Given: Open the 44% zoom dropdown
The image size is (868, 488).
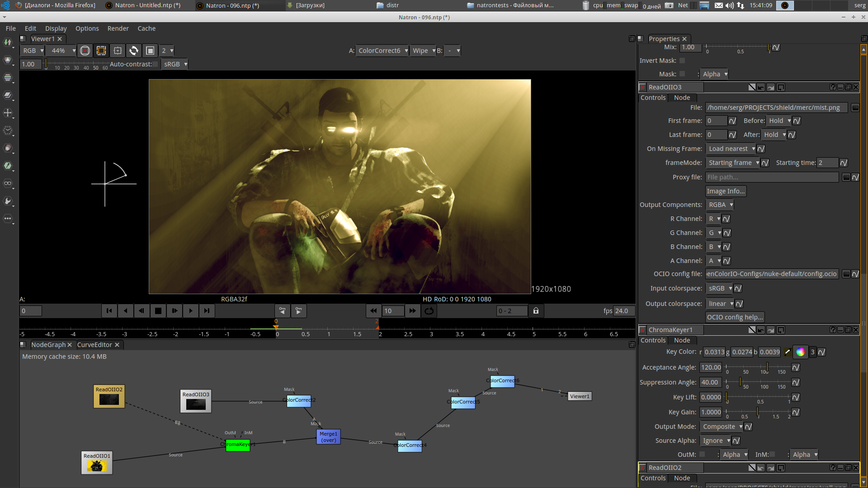Looking at the screenshot, I should [x=62, y=51].
